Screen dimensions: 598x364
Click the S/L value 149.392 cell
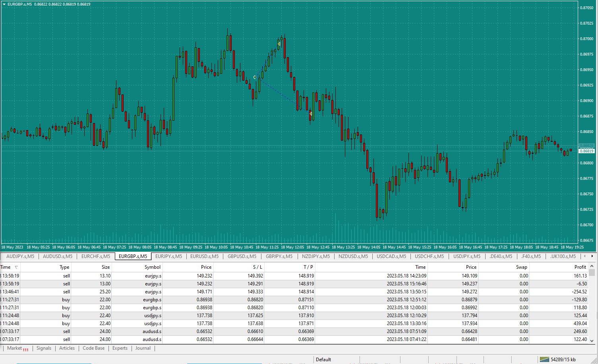point(255,276)
